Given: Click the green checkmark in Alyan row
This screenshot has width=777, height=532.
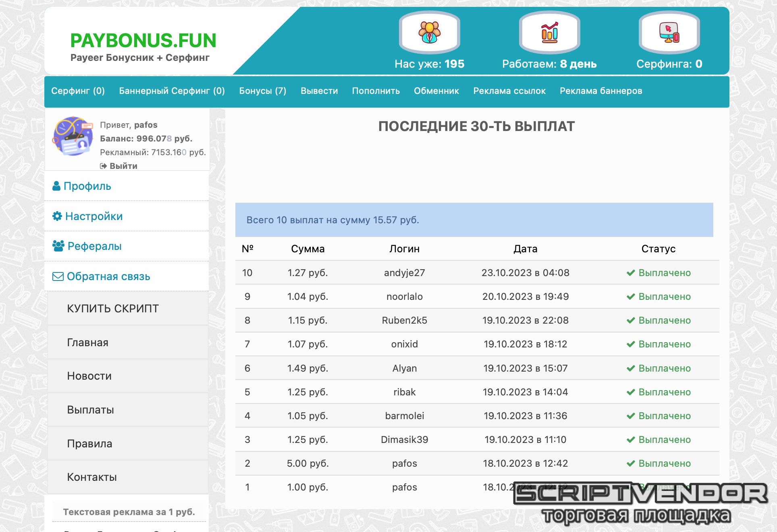Looking at the screenshot, I should [x=631, y=368].
